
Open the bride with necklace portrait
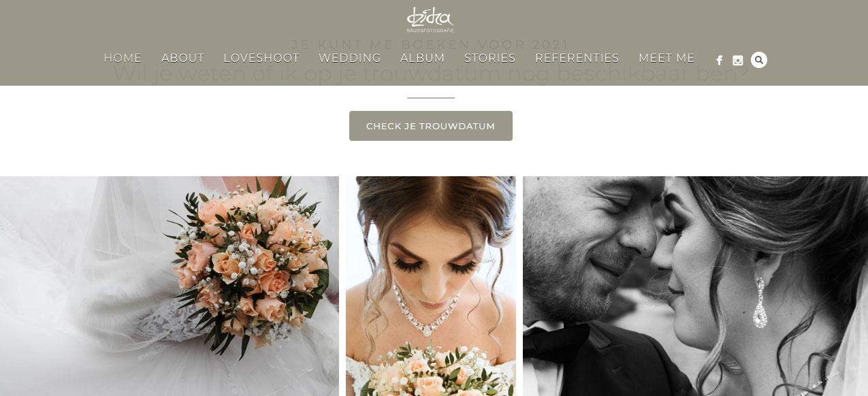tap(431, 286)
